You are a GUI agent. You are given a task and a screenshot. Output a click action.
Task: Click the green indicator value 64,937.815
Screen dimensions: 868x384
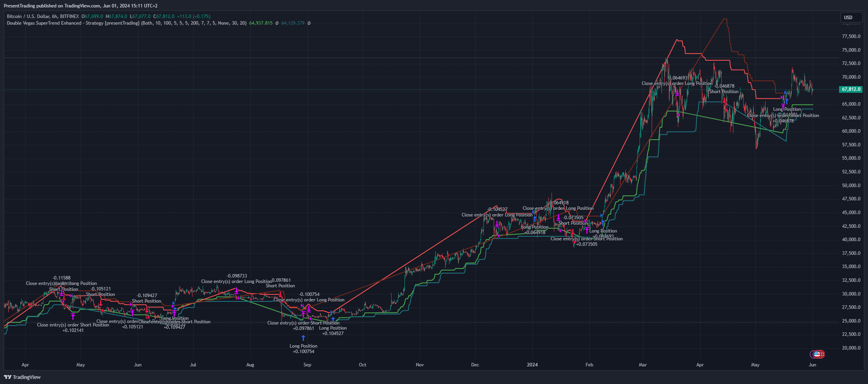[261, 23]
